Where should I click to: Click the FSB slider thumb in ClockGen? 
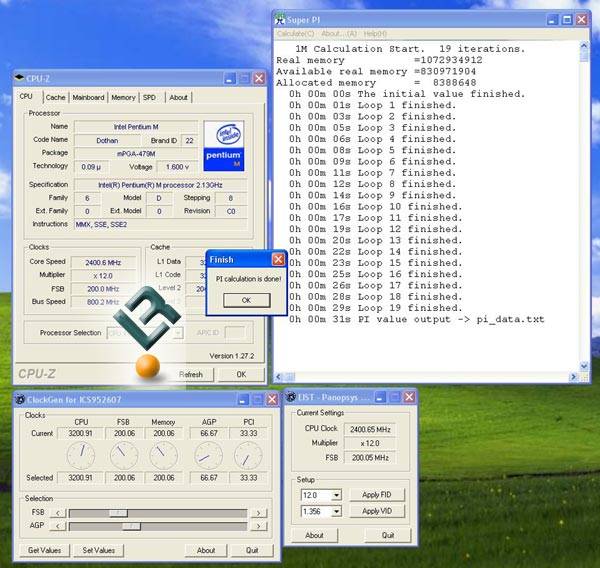[x=118, y=513]
